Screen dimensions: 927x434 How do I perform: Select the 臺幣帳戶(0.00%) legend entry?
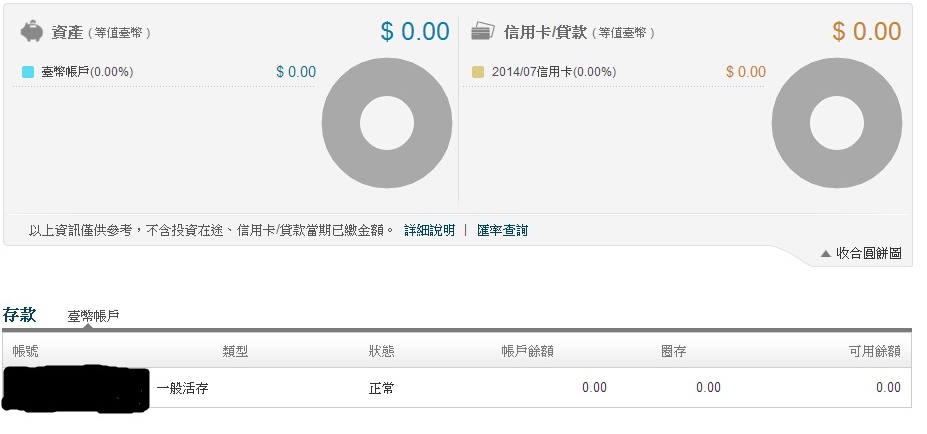coord(87,72)
